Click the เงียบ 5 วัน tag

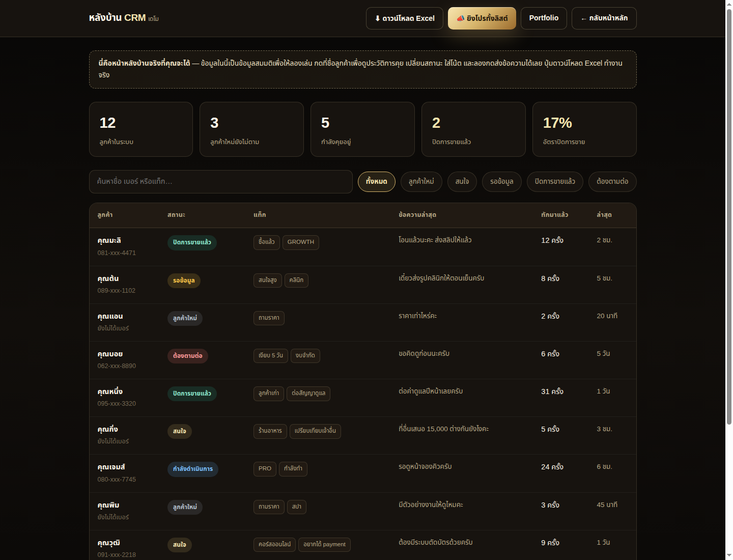tap(271, 356)
